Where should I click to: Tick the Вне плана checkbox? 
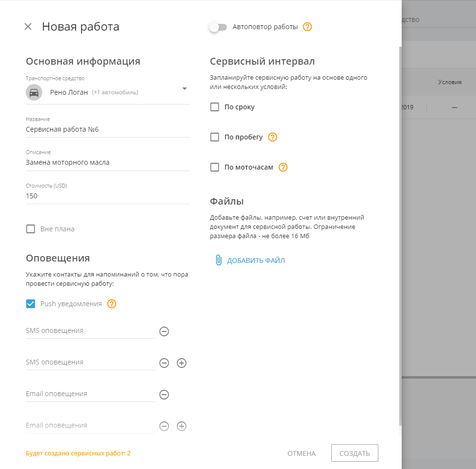click(31, 229)
